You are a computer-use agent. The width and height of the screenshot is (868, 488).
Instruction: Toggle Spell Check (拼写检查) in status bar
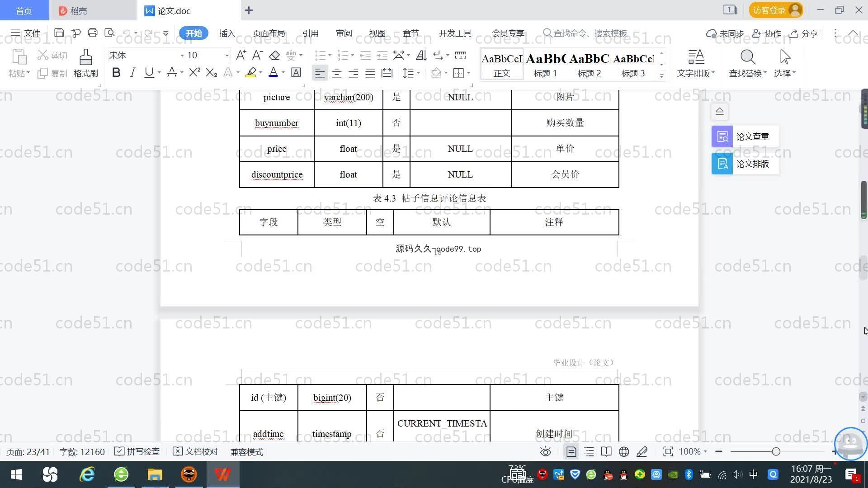coord(137,451)
